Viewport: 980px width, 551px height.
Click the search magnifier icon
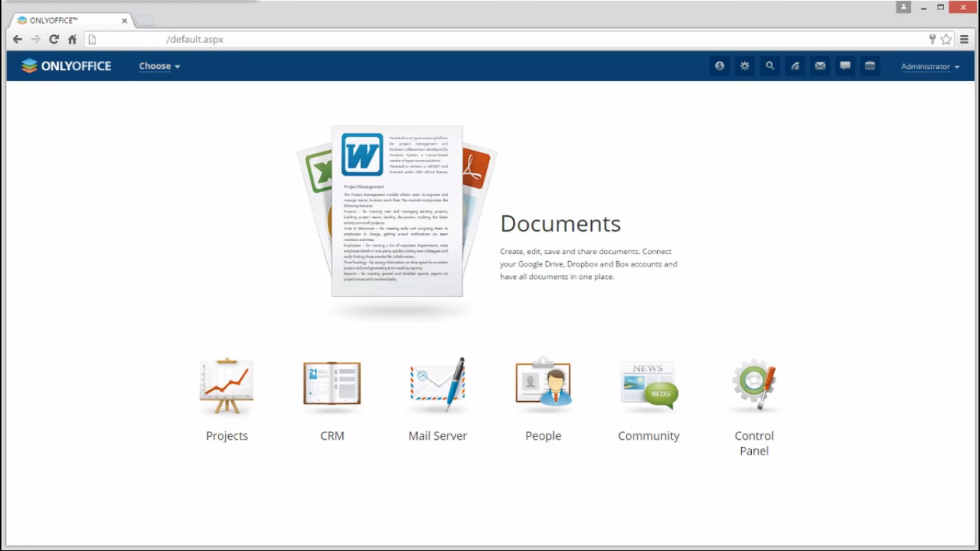point(770,66)
